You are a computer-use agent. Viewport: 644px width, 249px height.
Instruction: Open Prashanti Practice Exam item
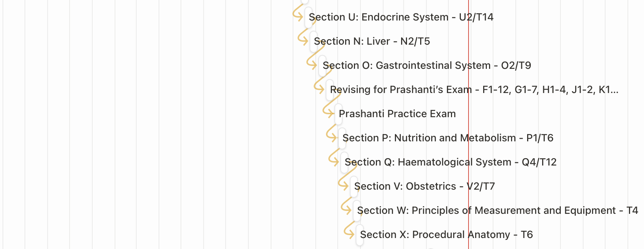397,114
